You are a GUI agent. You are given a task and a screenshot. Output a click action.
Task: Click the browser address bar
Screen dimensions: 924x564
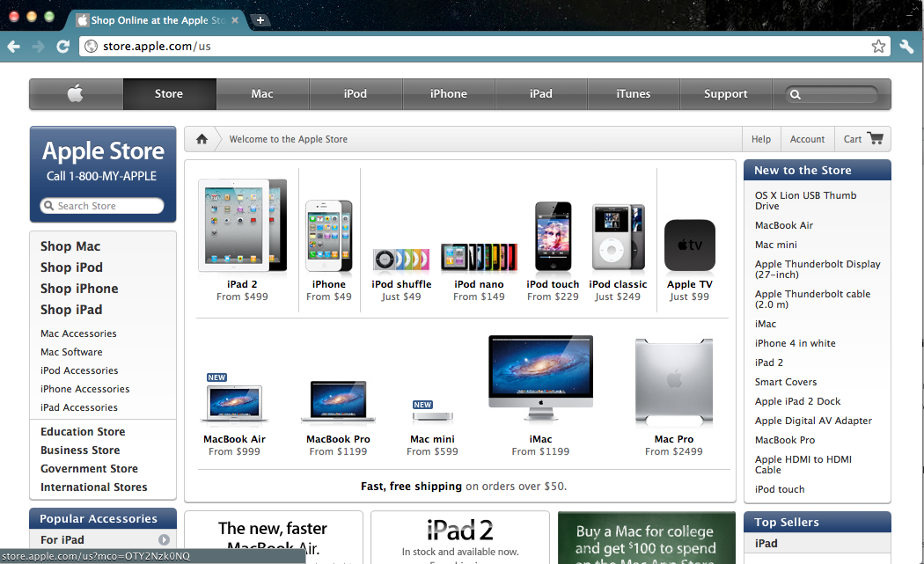[x=483, y=46]
